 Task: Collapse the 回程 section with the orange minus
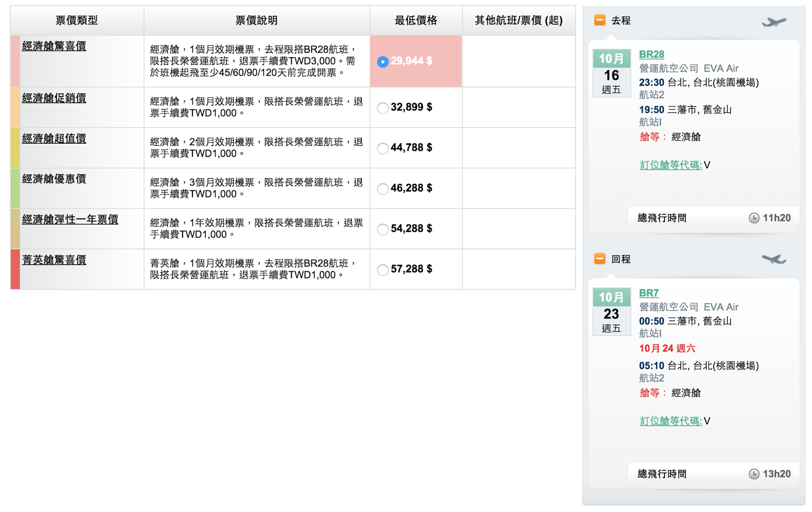click(599, 259)
